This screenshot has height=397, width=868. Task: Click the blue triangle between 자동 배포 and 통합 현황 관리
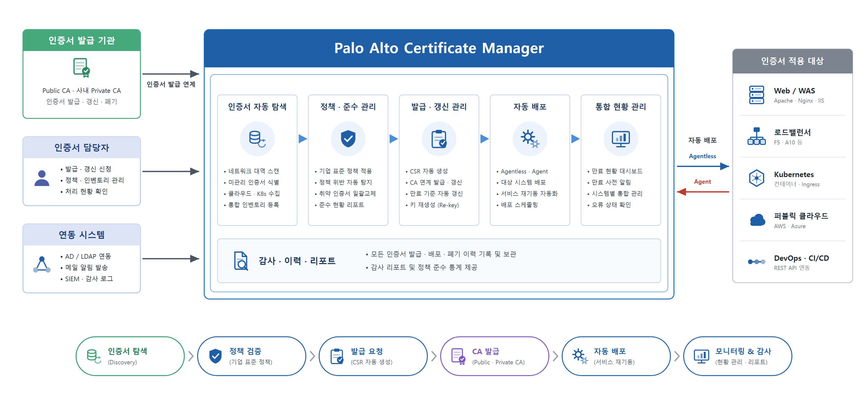[575, 139]
